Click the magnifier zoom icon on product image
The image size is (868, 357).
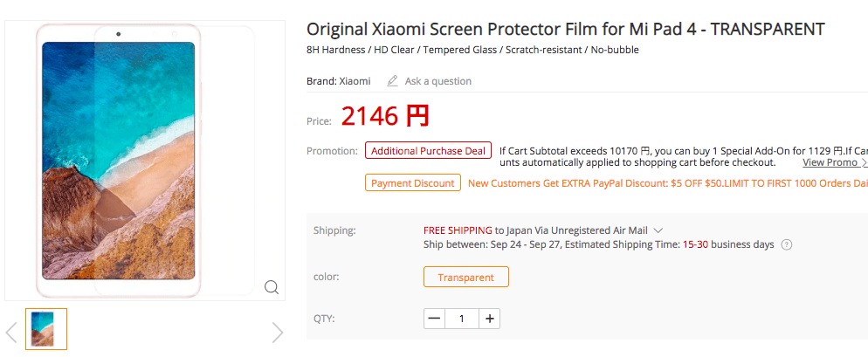272,287
